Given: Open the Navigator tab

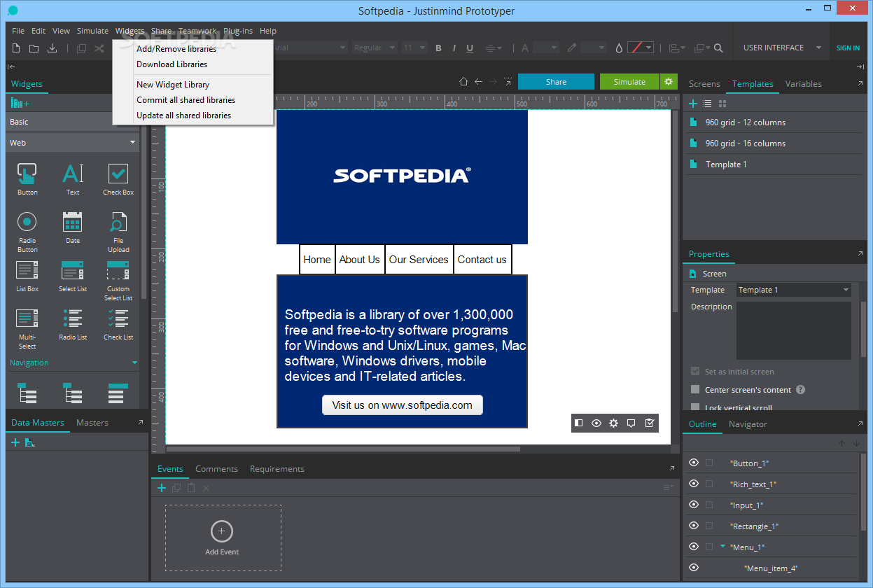Looking at the screenshot, I should pos(748,424).
